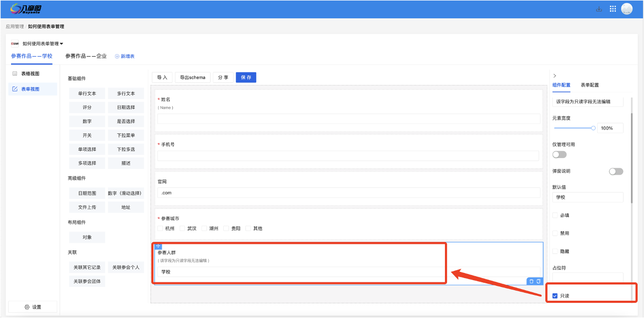Duplicate the 参赛人群 field using copy icon
The image size is (644, 318).
point(538,281)
